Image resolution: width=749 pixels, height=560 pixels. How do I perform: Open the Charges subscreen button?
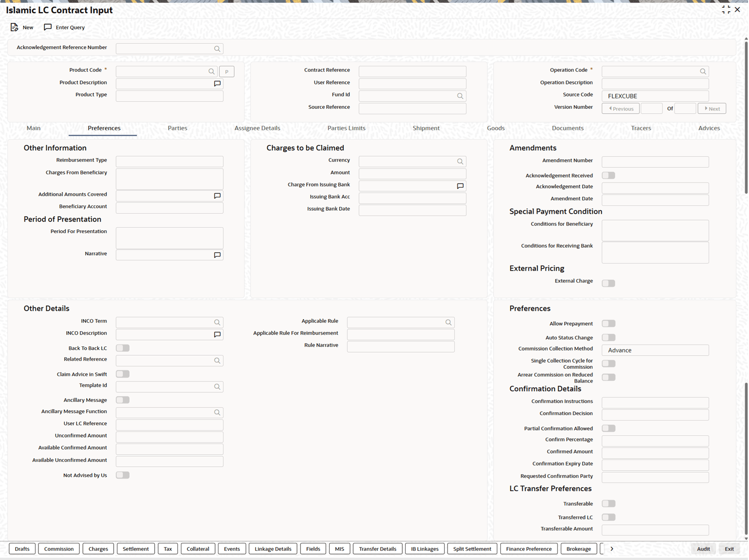(98, 549)
